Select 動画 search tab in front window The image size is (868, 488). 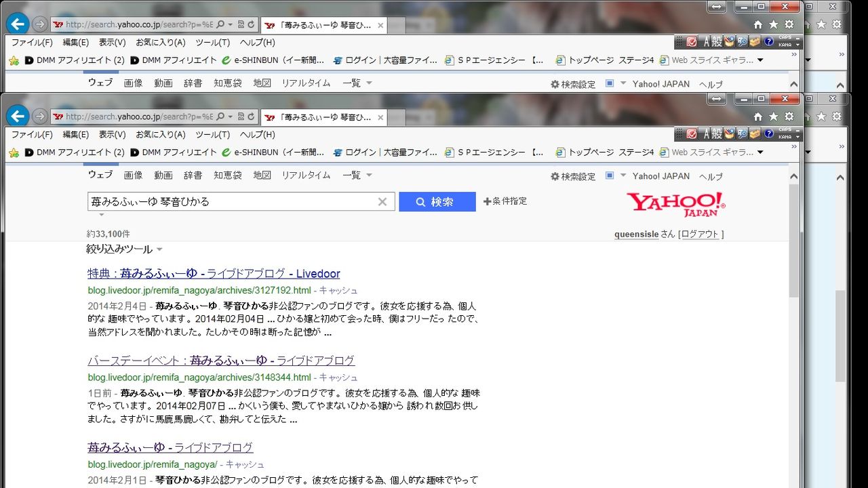click(163, 175)
